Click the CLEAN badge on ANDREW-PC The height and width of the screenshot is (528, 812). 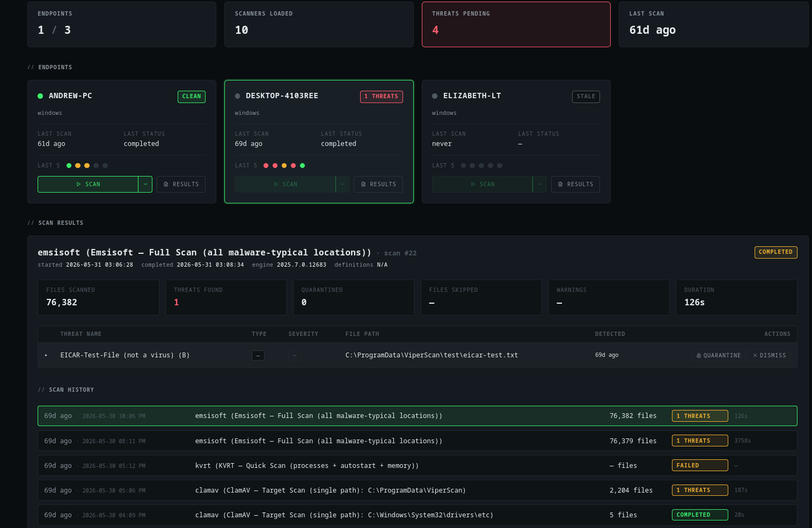coord(192,97)
